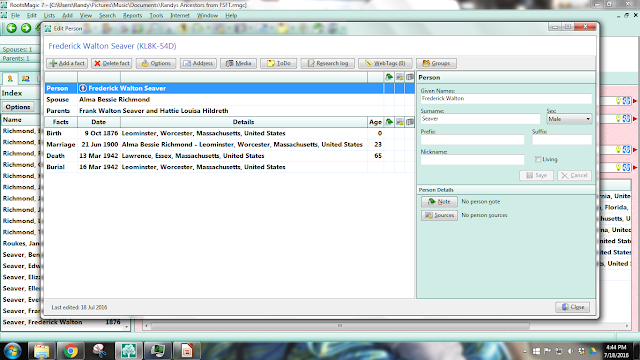Open WebTags (0) button
The height and width of the screenshot is (360, 640).
point(385,63)
